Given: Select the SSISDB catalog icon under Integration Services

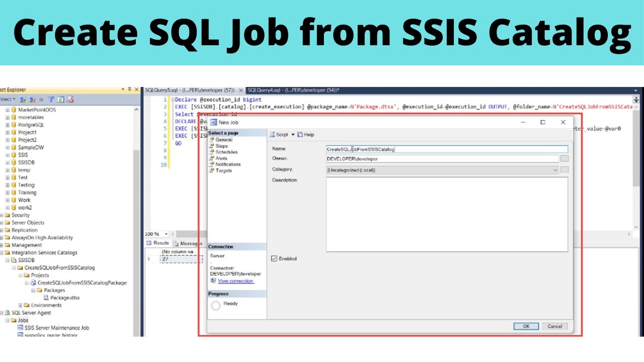Looking at the screenshot, I should [x=14, y=260].
